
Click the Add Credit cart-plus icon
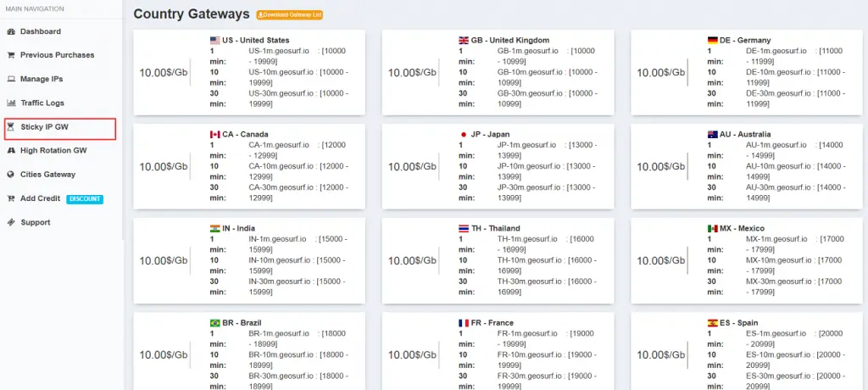coord(10,198)
